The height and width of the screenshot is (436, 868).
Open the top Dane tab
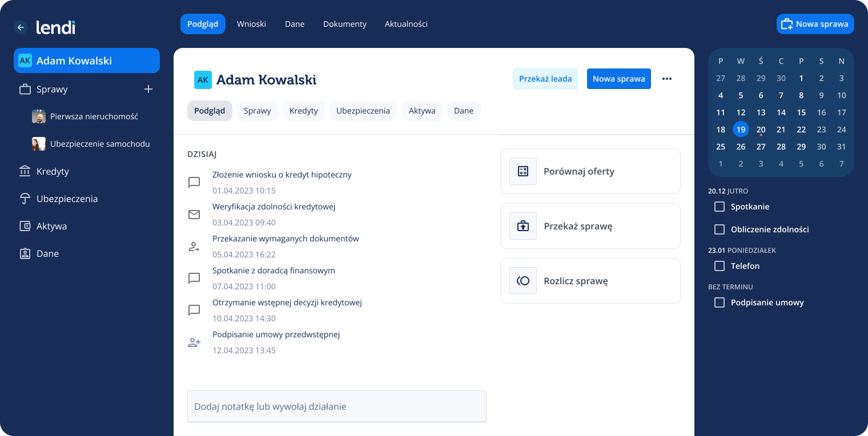295,24
